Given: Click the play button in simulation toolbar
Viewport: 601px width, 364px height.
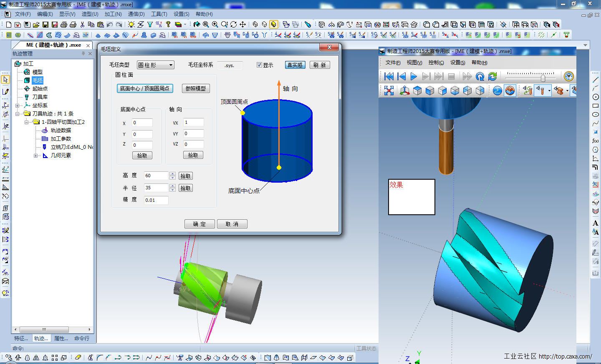Looking at the screenshot, I should 414,76.
